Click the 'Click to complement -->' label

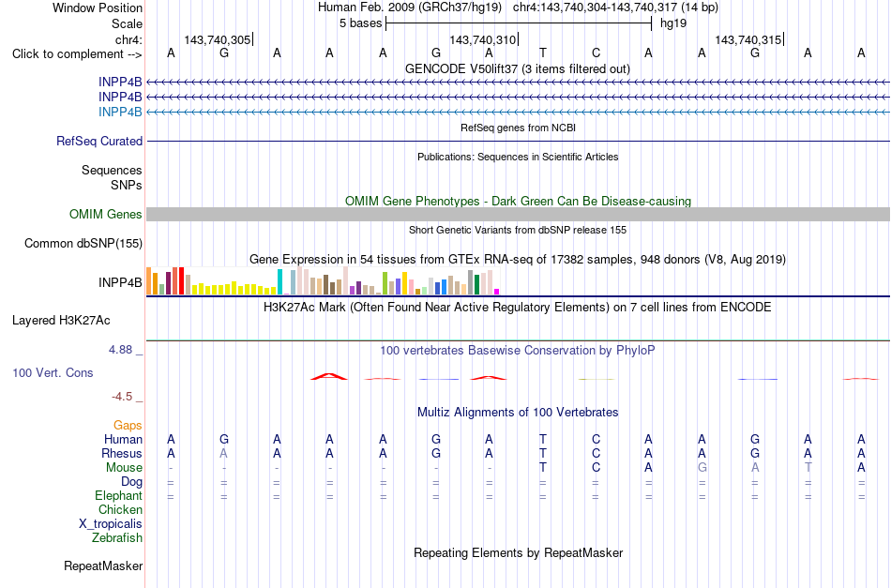click(x=77, y=54)
